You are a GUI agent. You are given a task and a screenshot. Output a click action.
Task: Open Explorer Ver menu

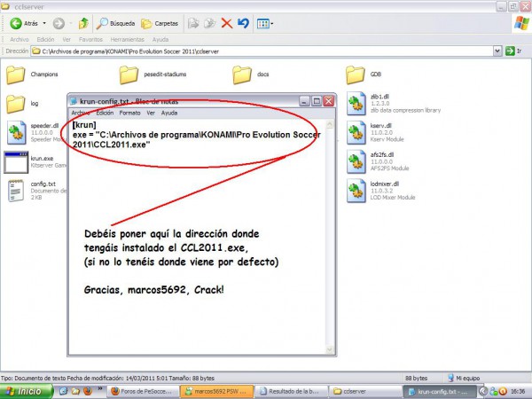point(66,39)
